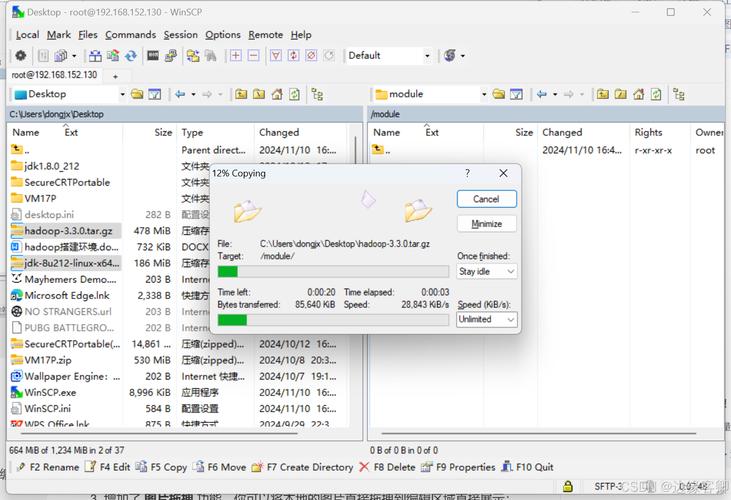This screenshot has width=731, height=500.
Task: Click the Clear Selection icon
Action: click(x=311, y=55)
